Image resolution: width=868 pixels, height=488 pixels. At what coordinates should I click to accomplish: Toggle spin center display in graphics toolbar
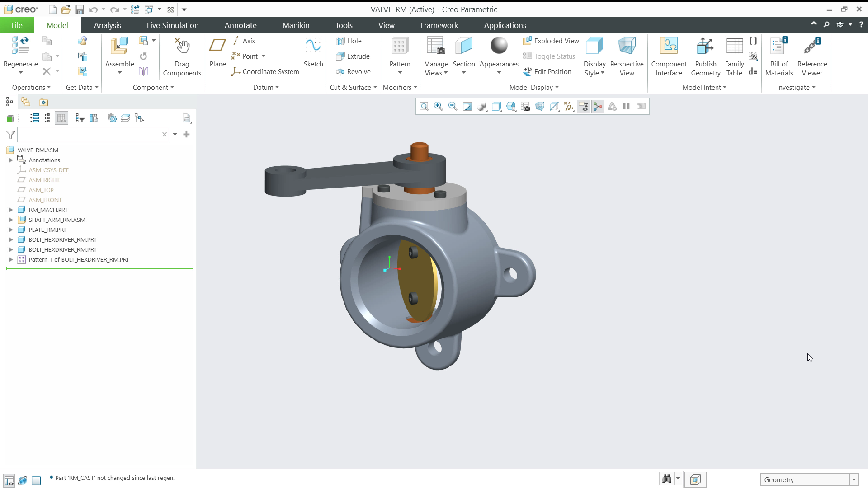tap(598, 106)
